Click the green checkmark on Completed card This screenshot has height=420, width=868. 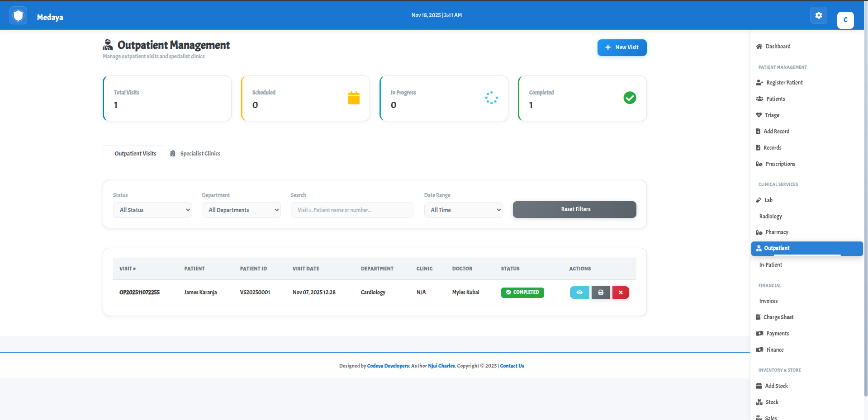pyautogui.click(x=630, y=98)
